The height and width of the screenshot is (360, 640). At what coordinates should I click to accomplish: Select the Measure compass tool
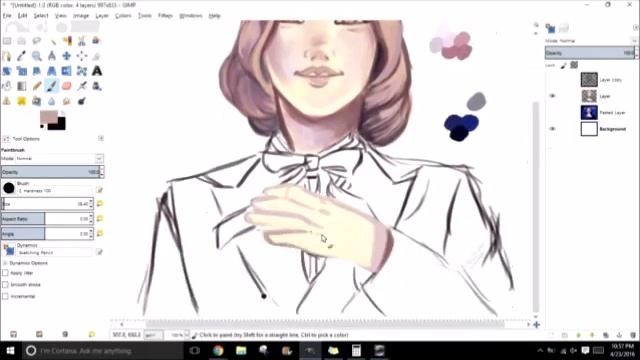coord(52,56)
